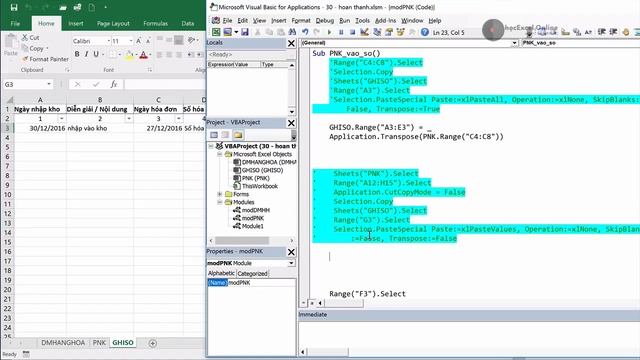Toggle Design Mode icon in VBA toolbar
The image size is (640, 360).
point(364,32)
